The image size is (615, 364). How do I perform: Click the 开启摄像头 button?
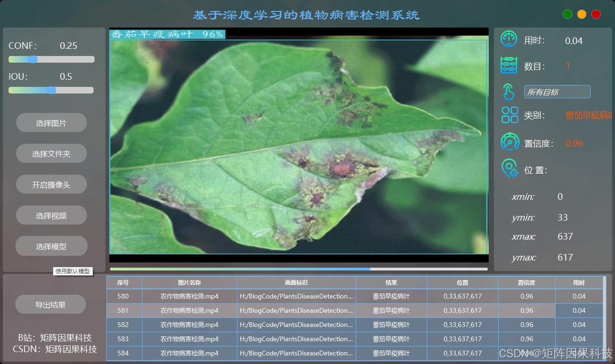click(51, 184)
